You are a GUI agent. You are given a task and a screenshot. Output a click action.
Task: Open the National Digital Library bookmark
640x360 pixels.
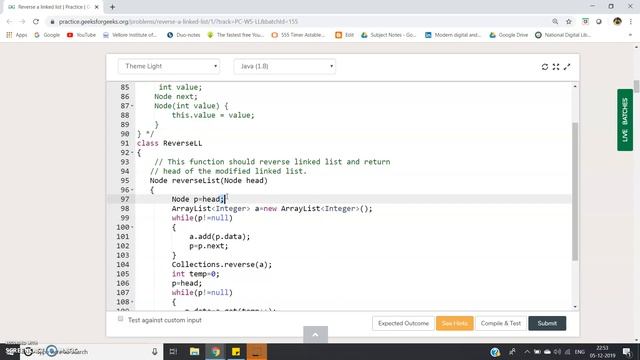click(x=563, y=35)
